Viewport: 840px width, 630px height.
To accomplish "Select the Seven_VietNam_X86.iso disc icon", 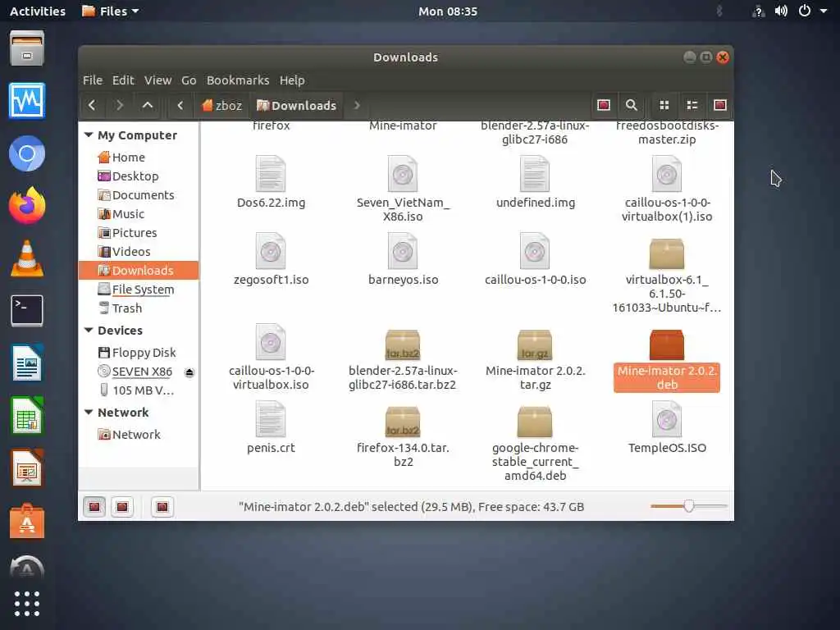I will [x=402, y=174].
